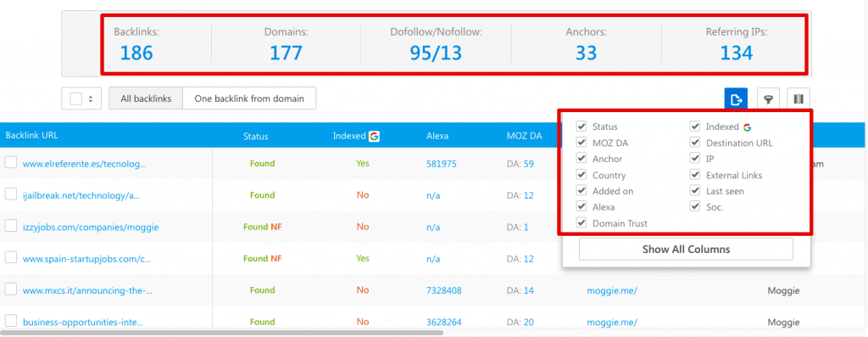Select the izzyjobs.com row checkbox
The width and height of the screenshot is (868, 337).
click(x=10, y=226)
